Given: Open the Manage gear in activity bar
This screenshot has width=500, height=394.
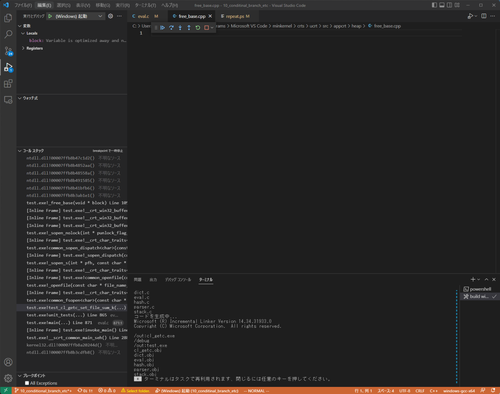Looking at the screenshot, I should coord(8,378).
